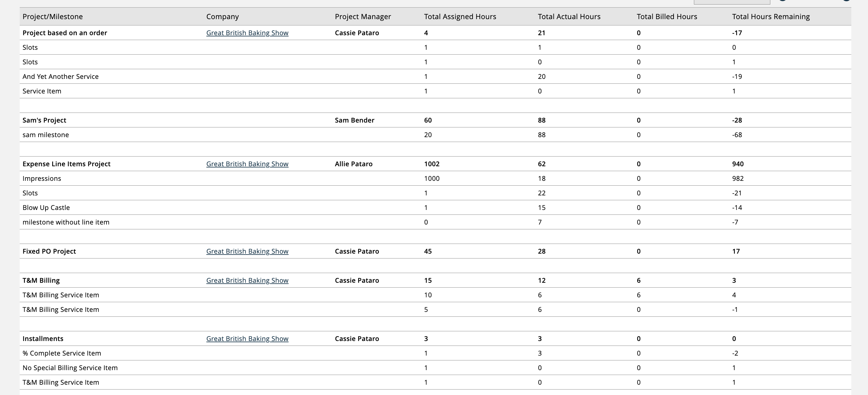Open Great British Baking Show company link

point(247,33)
